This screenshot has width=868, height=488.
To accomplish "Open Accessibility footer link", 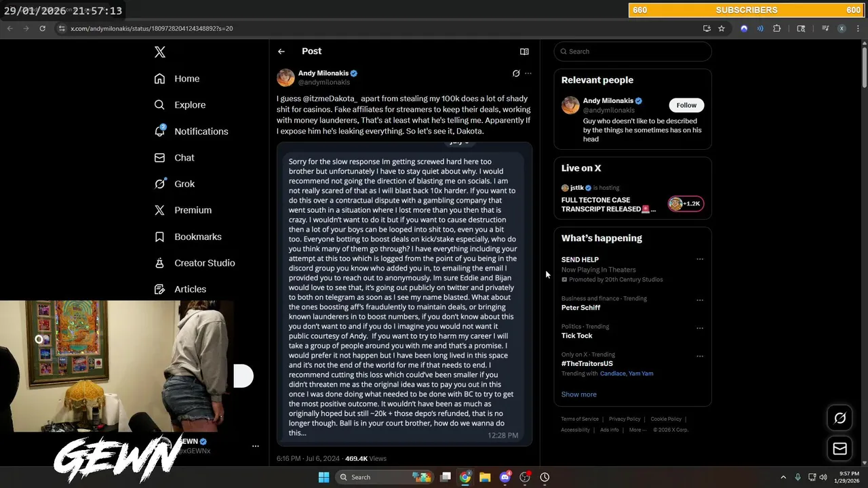I will pos(575,430).
